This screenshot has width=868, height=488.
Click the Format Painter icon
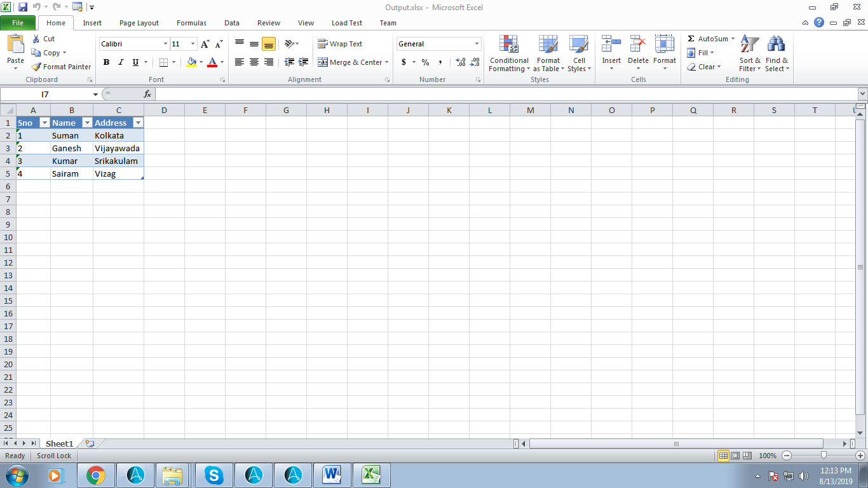tap(37, 67)
